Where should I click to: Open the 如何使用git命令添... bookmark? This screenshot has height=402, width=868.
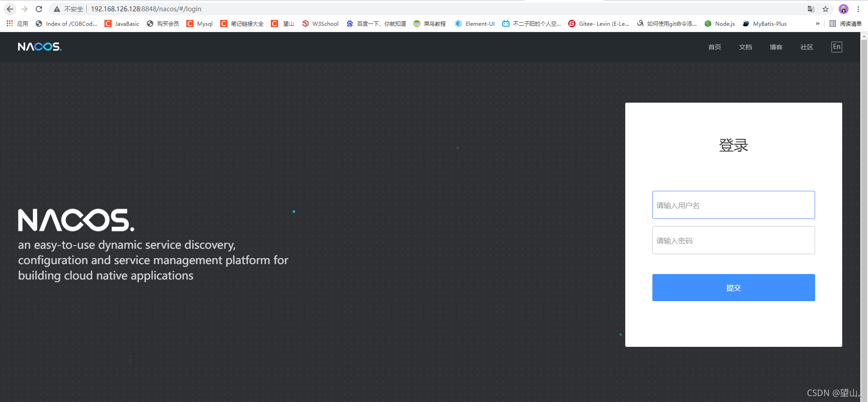click(667, 24)
